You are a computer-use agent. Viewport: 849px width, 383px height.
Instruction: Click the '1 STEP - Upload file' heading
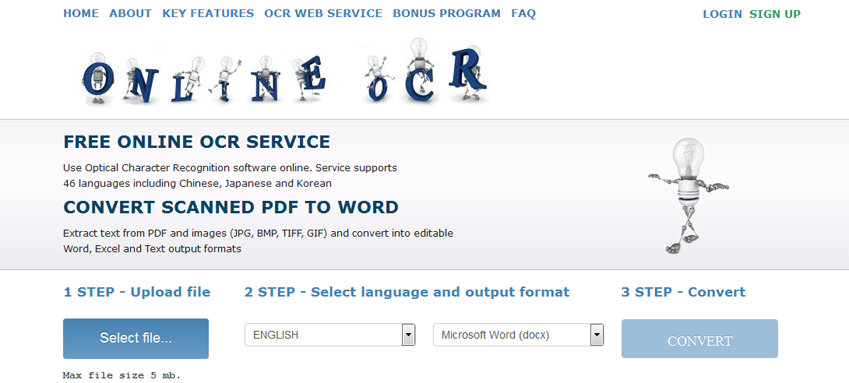(x=137, y=292)
